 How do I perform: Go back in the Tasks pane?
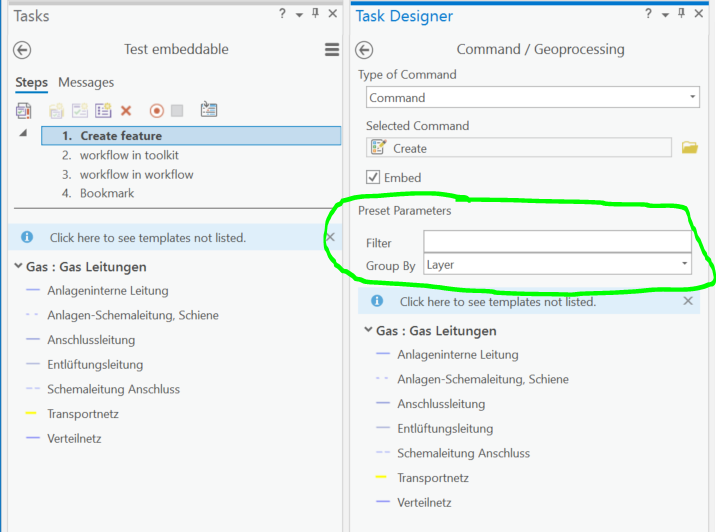tap(22, 50)
